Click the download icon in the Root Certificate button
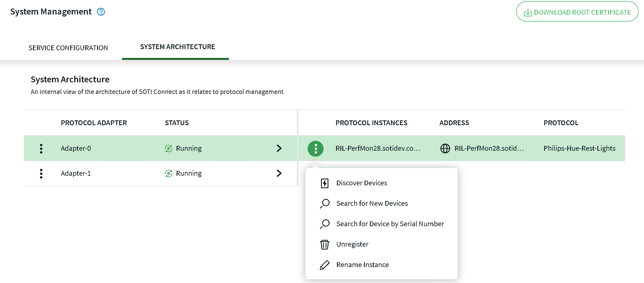644x283 pixels. pos(528,12)
